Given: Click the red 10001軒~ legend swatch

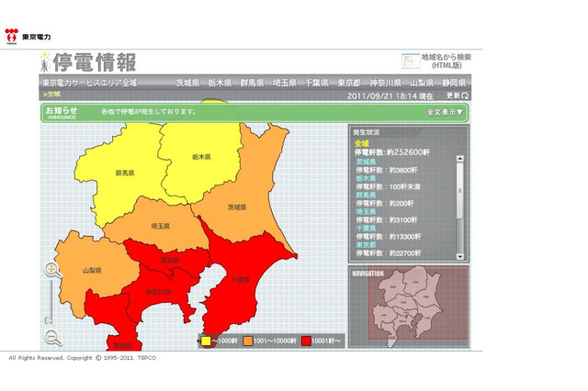Looking at the screenshot, I should 306,341.
